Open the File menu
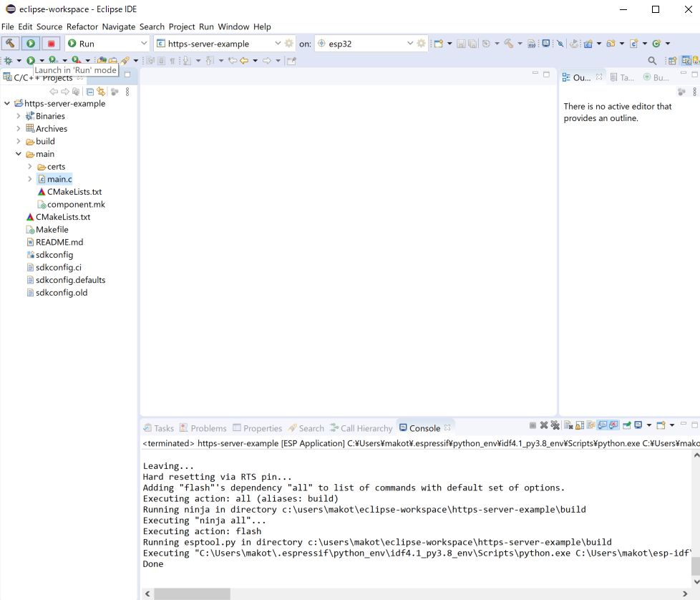Viewport: 700px width, 600px height. [x=8, y=26]
